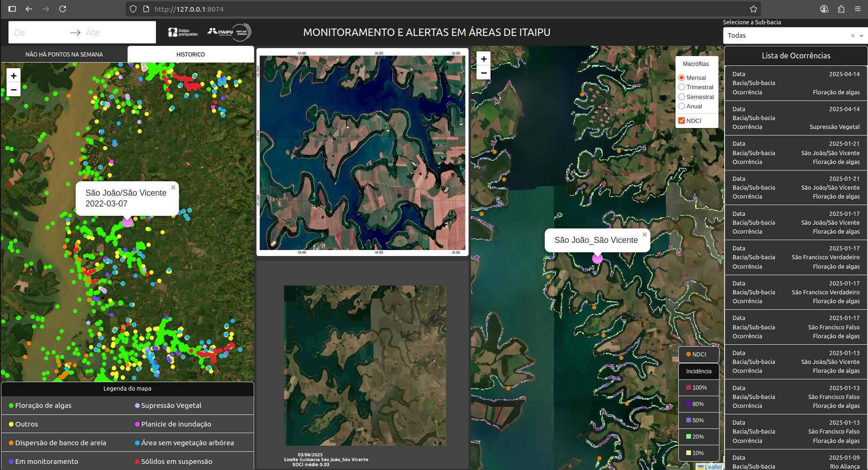
Task: Open the NÃO HÁ PONTOS NA SEMANA tab
Action: point(64,54)
